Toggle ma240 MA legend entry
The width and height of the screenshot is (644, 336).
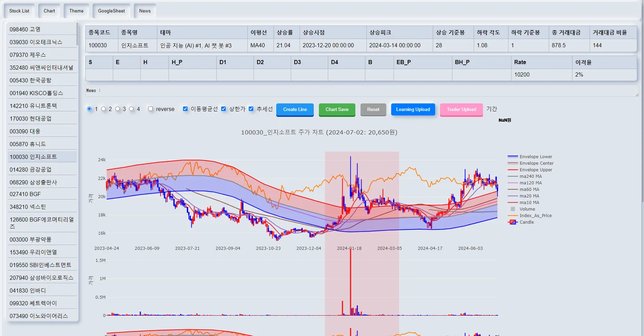tap(525, 176)
